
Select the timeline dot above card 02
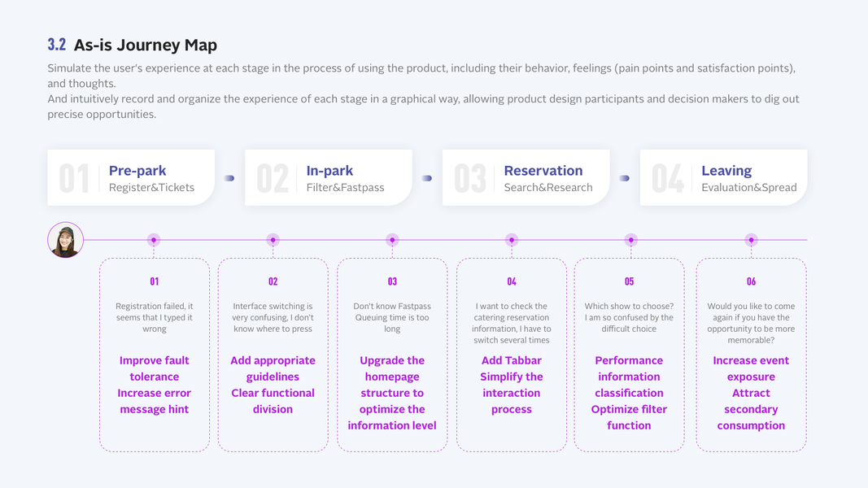point(273,240)
